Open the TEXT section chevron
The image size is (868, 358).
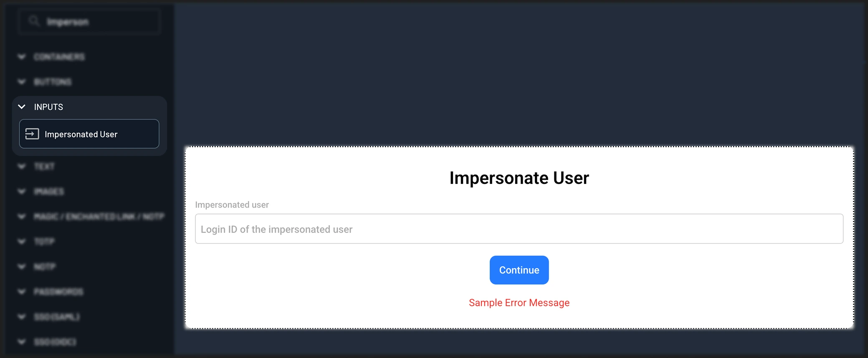(22, 166)
